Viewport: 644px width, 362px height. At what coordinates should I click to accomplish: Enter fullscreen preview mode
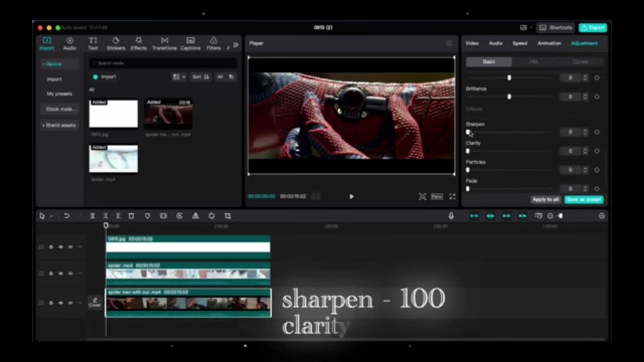[452, 197]
